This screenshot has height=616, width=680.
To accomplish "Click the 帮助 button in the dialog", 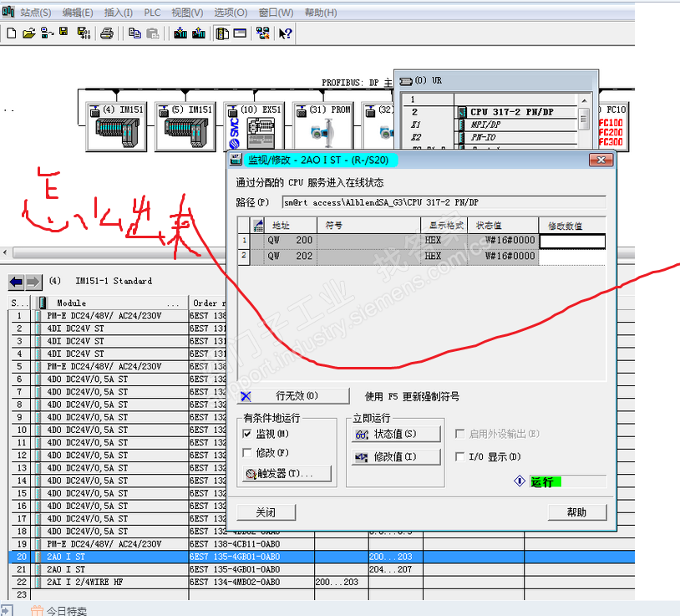I will pos(577,512).
